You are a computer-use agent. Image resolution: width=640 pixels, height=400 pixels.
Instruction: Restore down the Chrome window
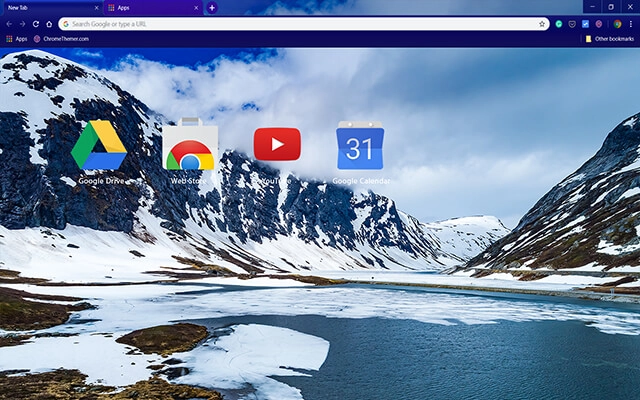(x=611, y=7)
